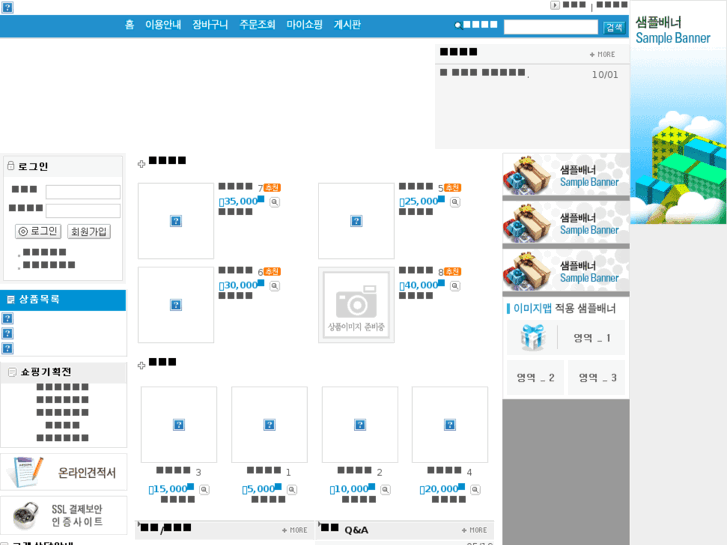Viewport: 727px width, 545px height.
Task: Open the third 샘플배너 gift box banner
Action: coord(566,270)
